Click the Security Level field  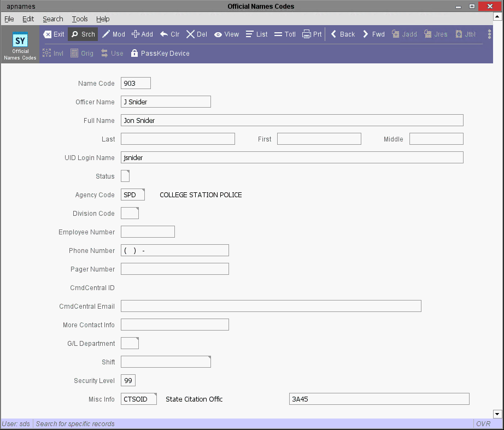[x=128, y=380]
